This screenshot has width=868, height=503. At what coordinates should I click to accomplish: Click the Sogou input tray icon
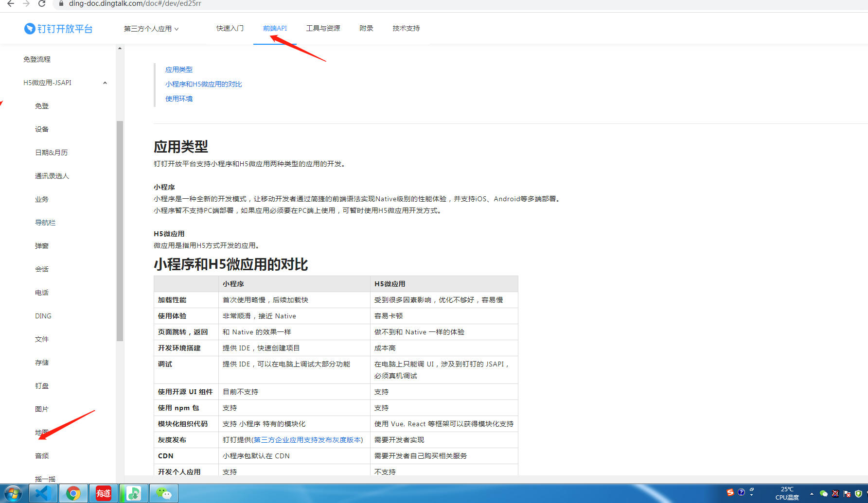[x=730, y=492]
